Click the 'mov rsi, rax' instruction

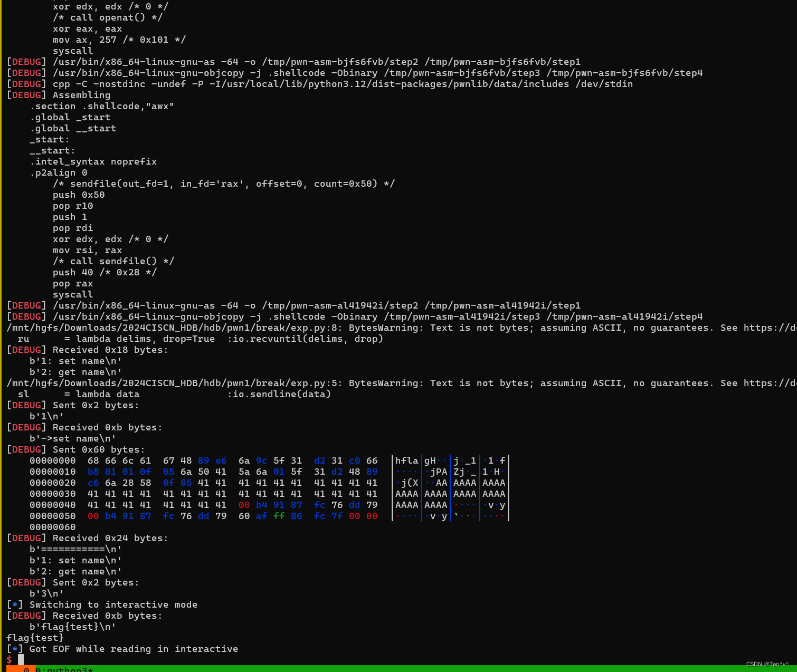[x=87, y=250]
